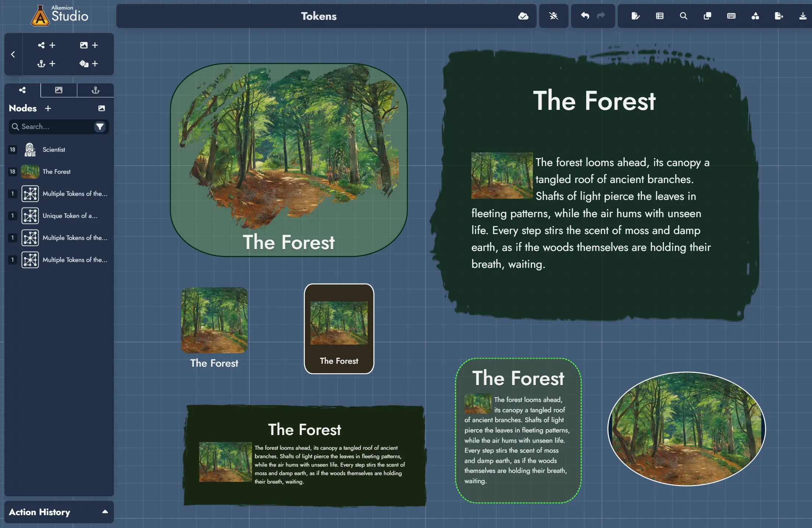812x528 pixels.
Task: Open the node filter funnel dropdown
Action: point(100,126)
